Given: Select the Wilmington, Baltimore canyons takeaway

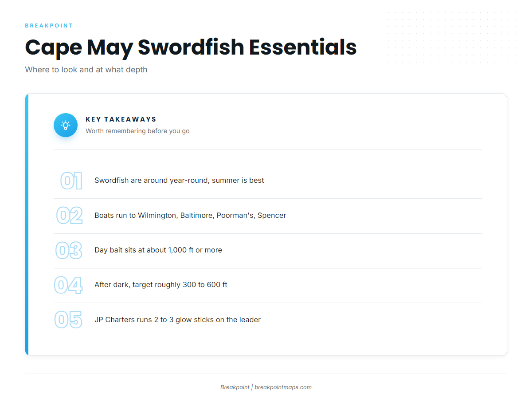Looking at the screenshot, I should coord(190,215).
